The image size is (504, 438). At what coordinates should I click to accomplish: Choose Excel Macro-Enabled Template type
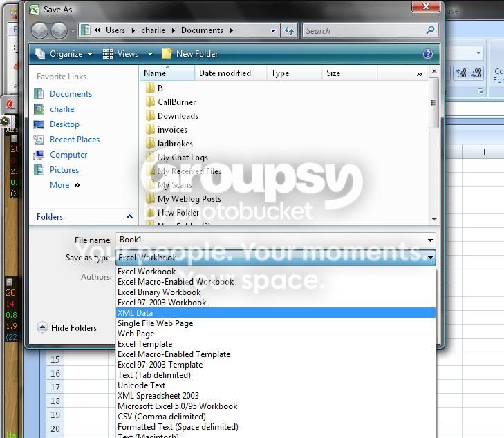coord(275,354)
